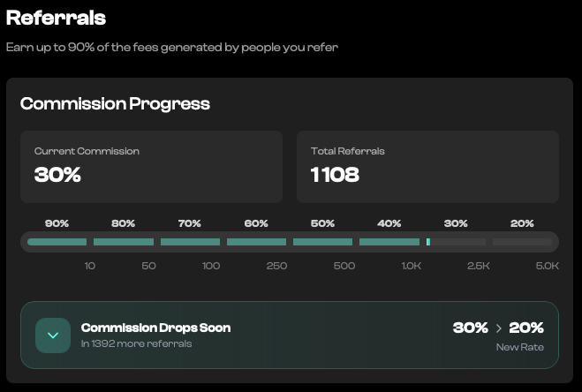582x392 pixels.
Task: Click the 80% tier label above the bar
Action: pos(124,223)
